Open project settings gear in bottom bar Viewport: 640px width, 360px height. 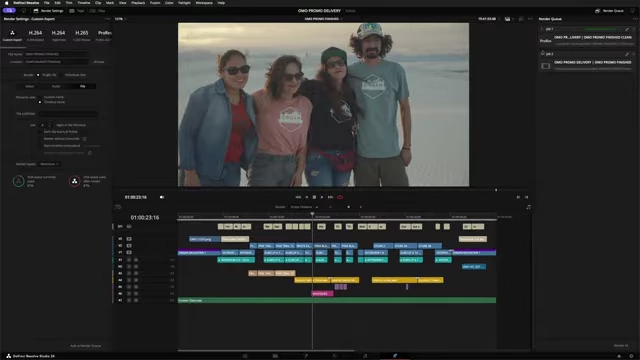pyautogui.click(x=631, y=356)
